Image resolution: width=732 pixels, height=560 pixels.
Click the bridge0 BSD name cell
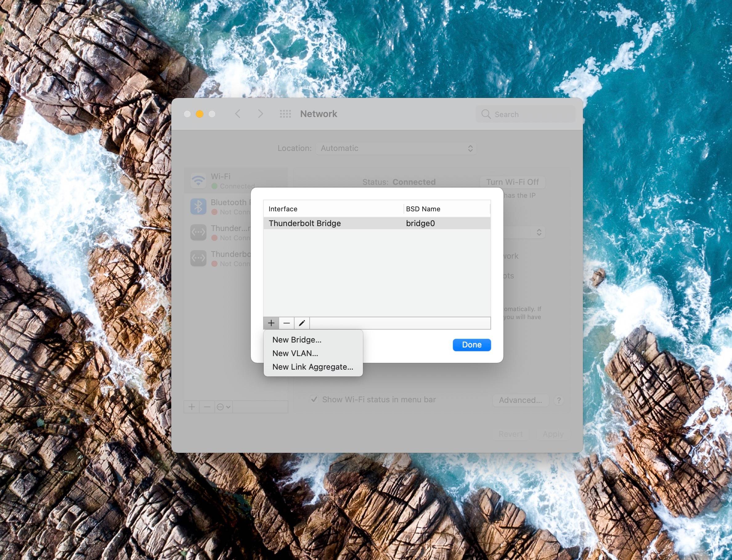[420, 223]
